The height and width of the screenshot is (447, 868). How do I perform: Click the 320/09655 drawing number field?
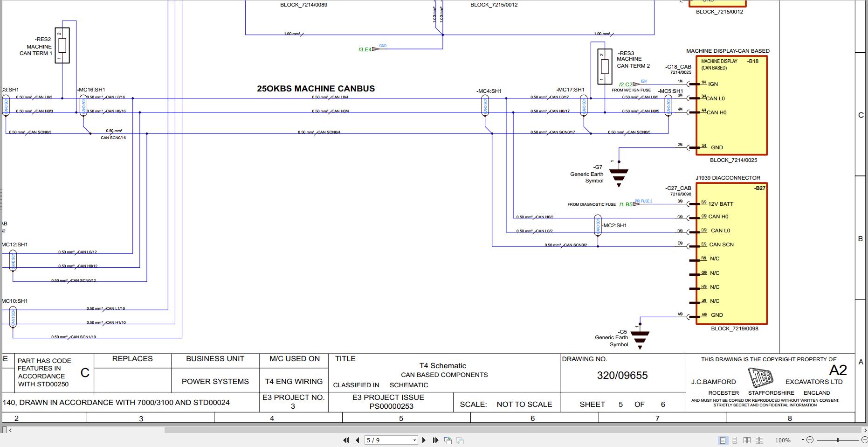(x=623, y=375)
